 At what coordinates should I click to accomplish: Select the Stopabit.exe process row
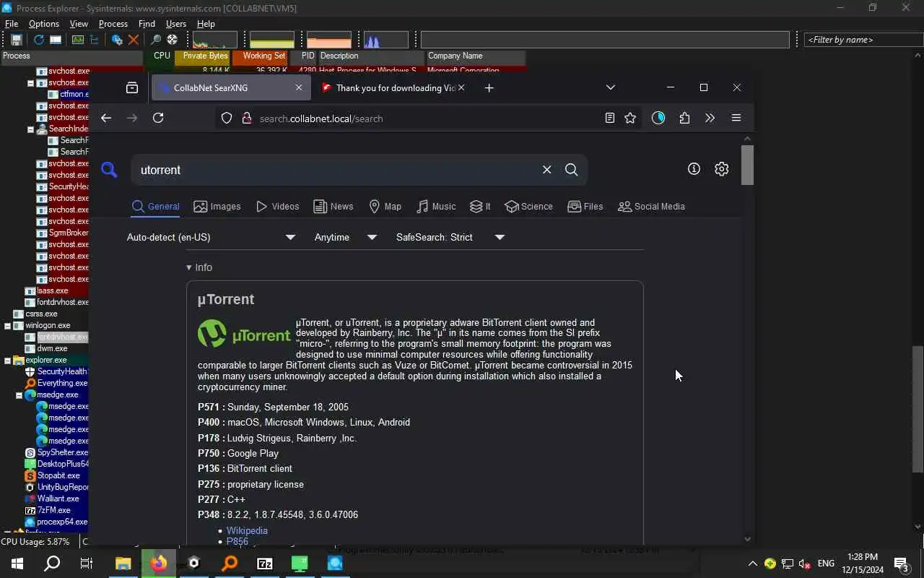tap(56, 475)
